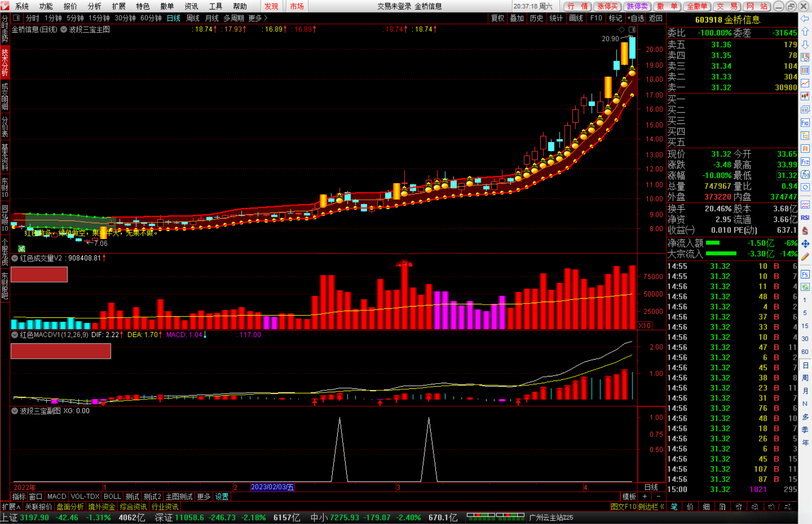Click the 涨停买 button
The image size is (812, 524).
click(x=607, y=6)
